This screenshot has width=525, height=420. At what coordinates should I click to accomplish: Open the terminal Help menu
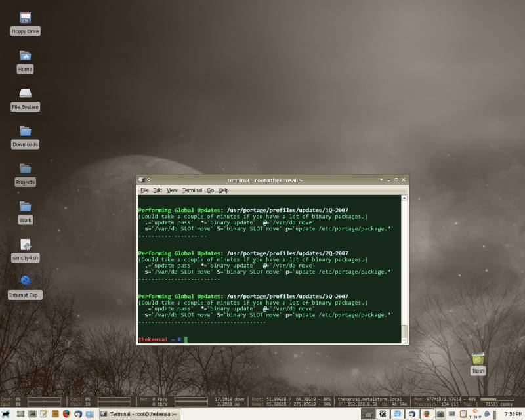(x=223, y=190)
